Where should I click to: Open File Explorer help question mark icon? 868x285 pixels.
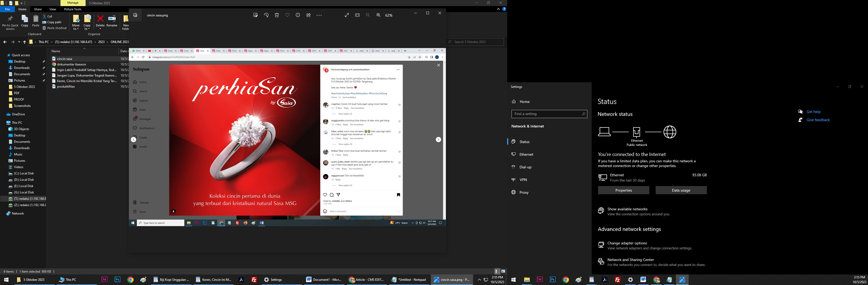pos(504,9)
